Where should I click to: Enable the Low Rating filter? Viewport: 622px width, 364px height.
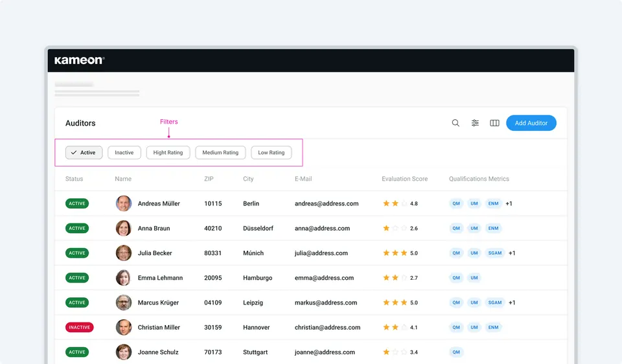click(x=271, y=153)
